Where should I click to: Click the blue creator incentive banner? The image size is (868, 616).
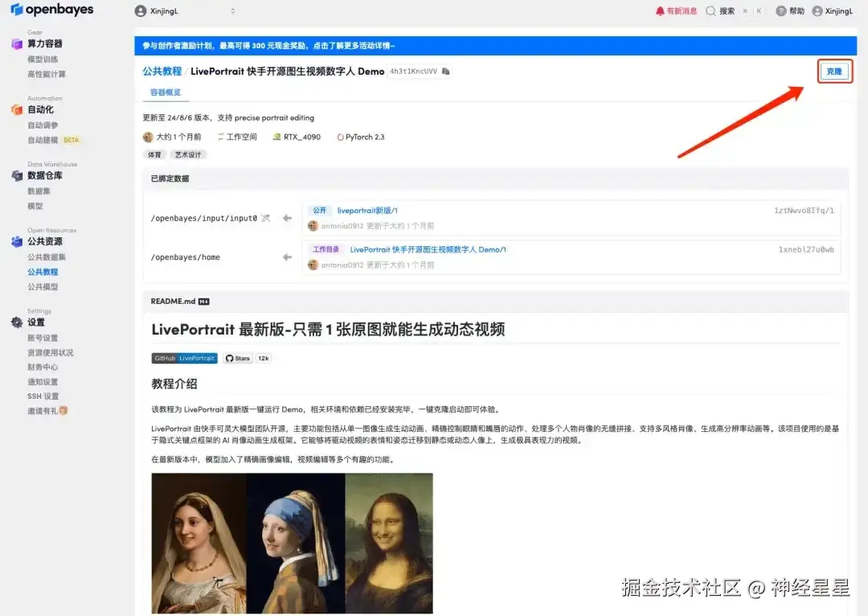click(495, 45)
